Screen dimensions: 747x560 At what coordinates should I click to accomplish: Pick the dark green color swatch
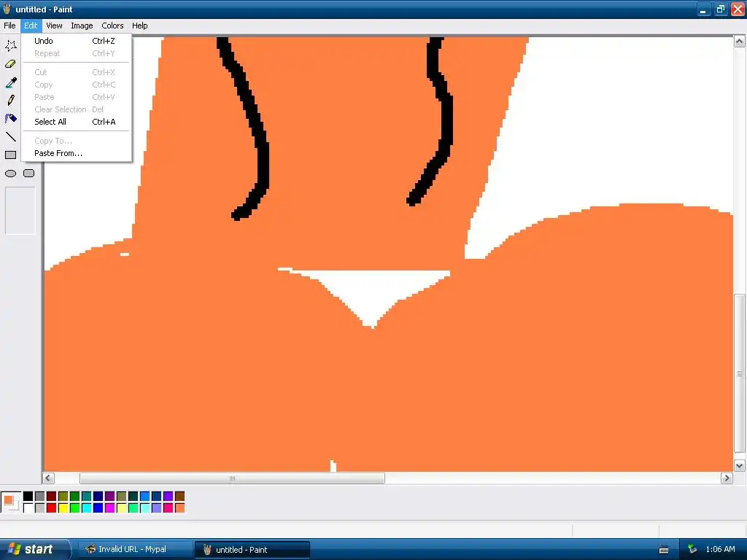[75, 497]
